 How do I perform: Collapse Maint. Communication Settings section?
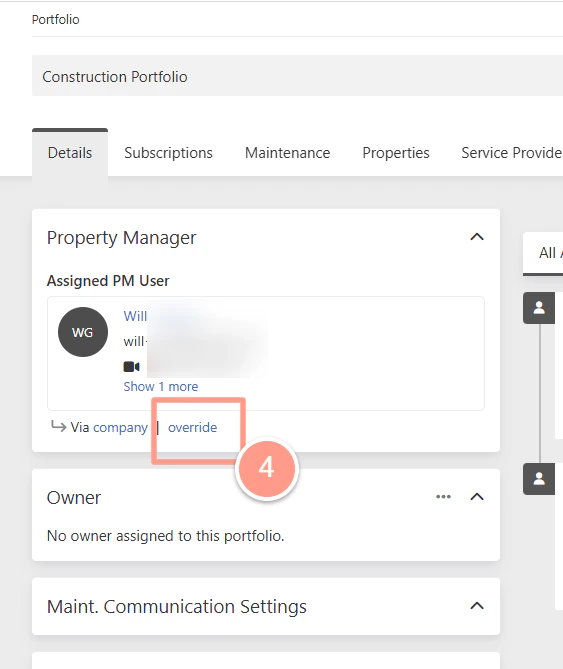(477, 606)
